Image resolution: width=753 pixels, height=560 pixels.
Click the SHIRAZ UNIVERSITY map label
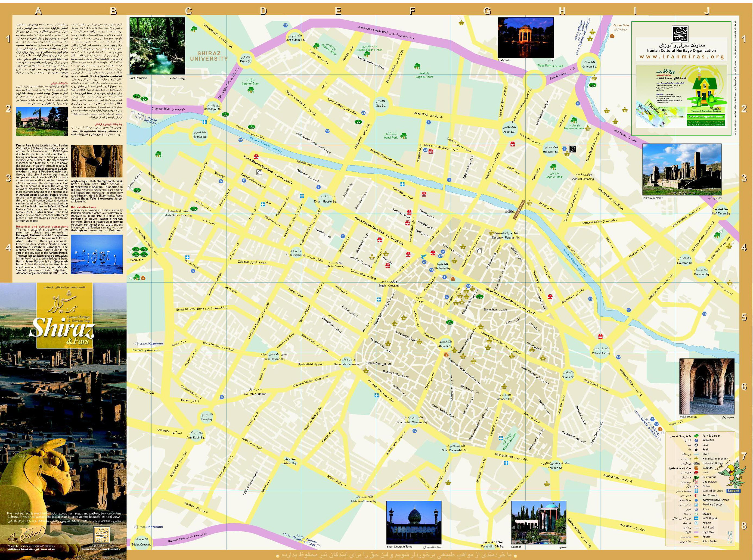click(x=209, y=56)
